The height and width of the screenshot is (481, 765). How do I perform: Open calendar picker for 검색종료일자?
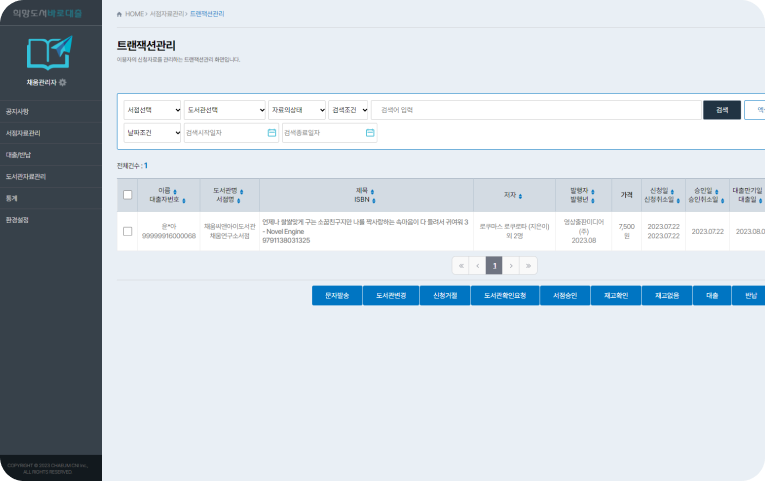pyautogui.click(x=370, y=133)
